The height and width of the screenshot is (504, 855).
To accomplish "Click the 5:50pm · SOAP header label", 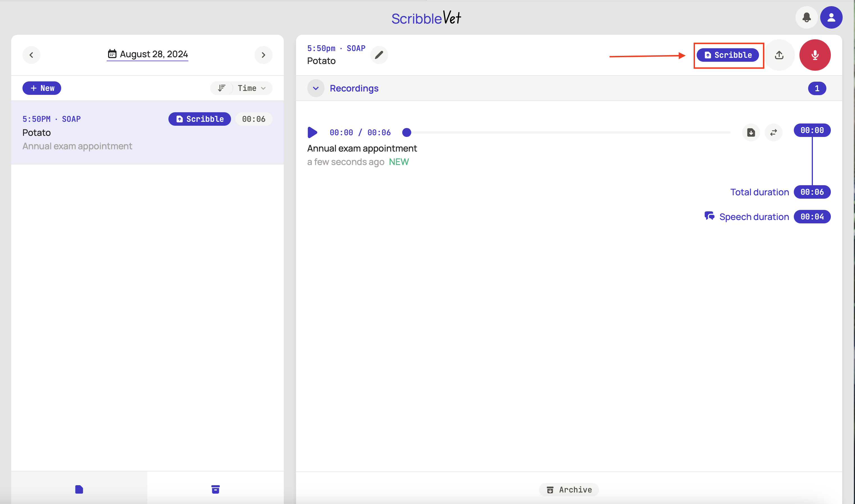I will point(336,48).
